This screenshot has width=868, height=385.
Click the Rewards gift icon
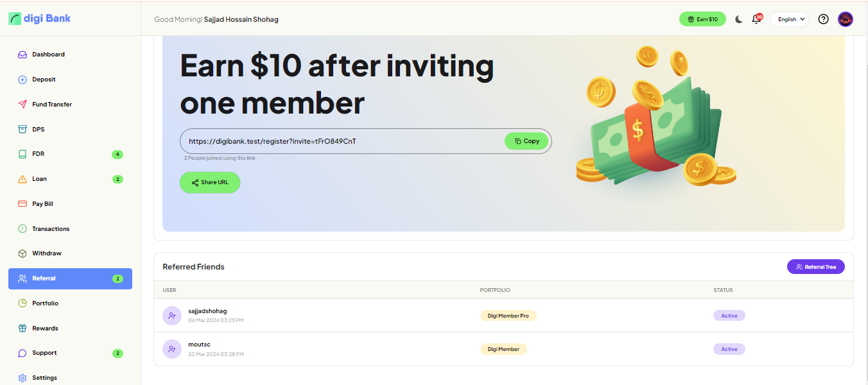pos(22,328)
